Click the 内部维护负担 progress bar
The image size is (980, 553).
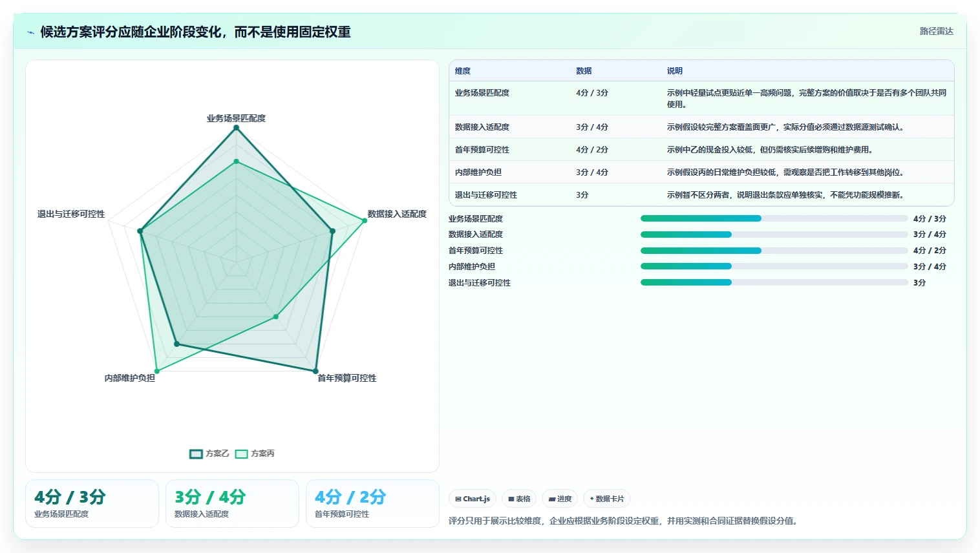774,266
